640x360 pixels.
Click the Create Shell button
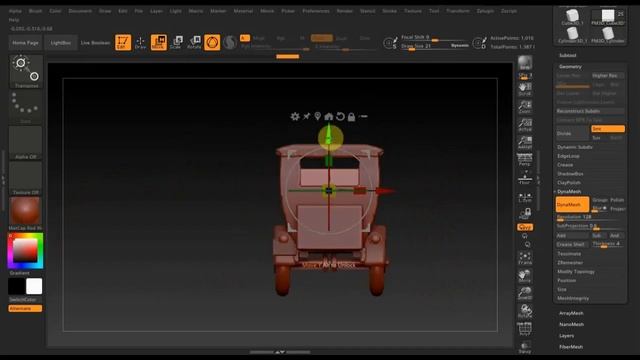(x=571, y=244)
